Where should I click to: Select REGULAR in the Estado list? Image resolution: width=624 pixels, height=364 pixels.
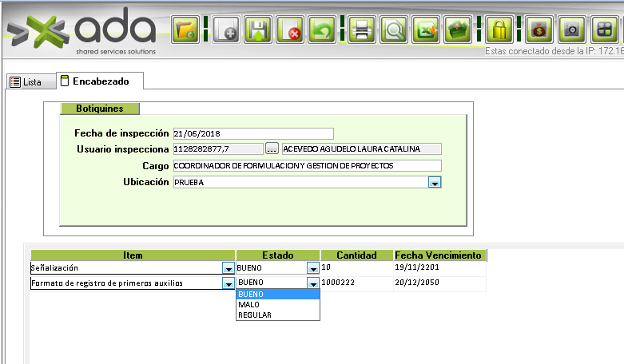(254, 315)
